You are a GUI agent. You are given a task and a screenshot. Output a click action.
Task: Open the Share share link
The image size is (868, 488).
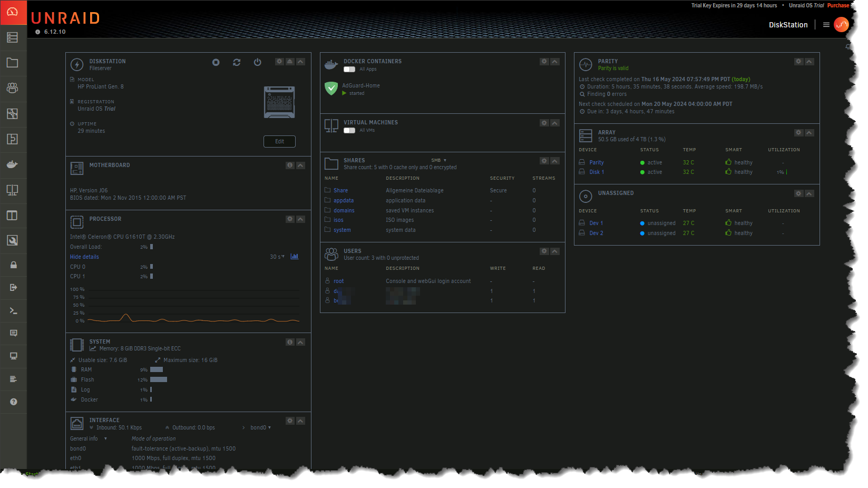pyautogui.click(x=340, y=190)
